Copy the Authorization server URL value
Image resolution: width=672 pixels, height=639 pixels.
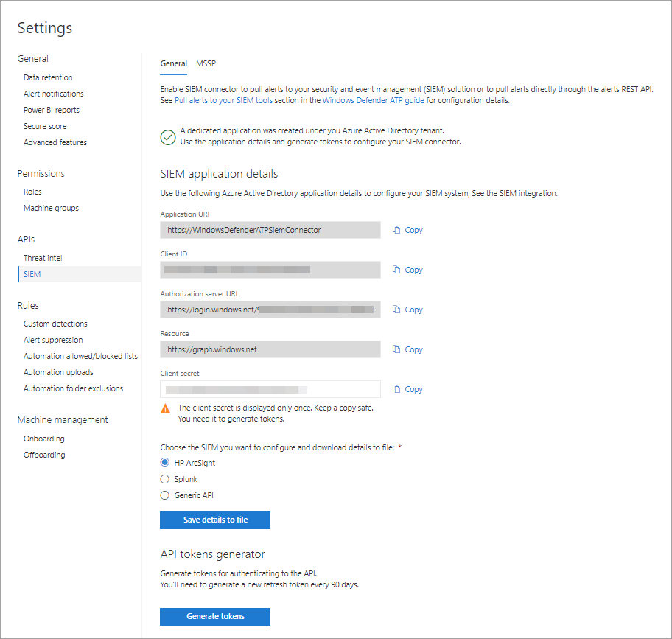(396, 310)
